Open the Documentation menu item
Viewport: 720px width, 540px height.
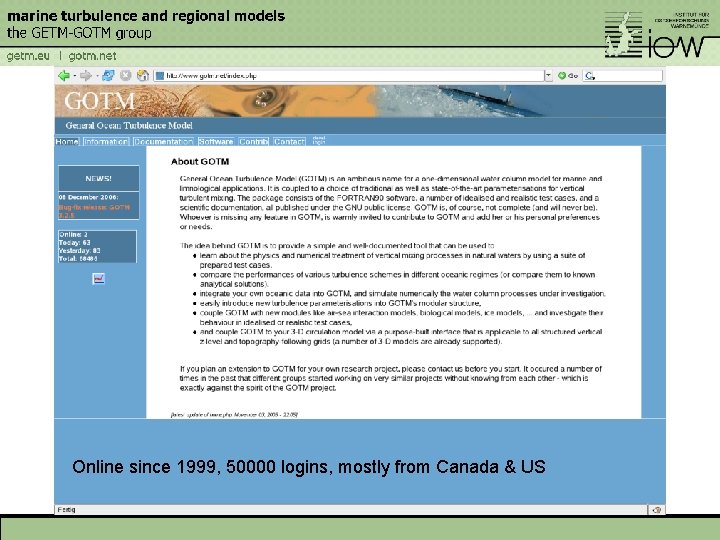(x=163, y=141)
